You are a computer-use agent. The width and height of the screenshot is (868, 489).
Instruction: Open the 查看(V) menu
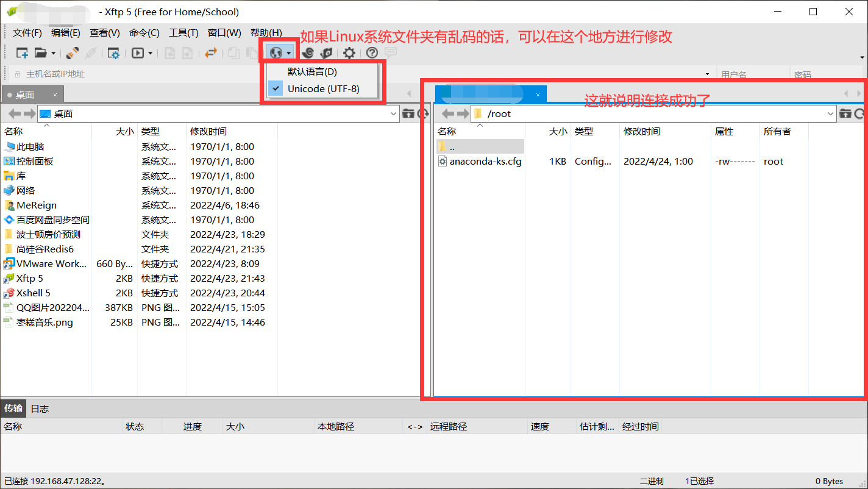point(105,33)
